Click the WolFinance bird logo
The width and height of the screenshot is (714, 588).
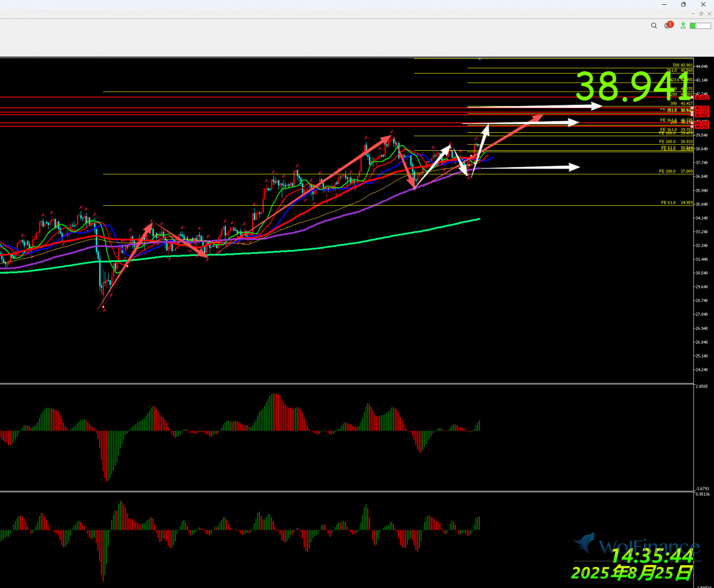586,543
